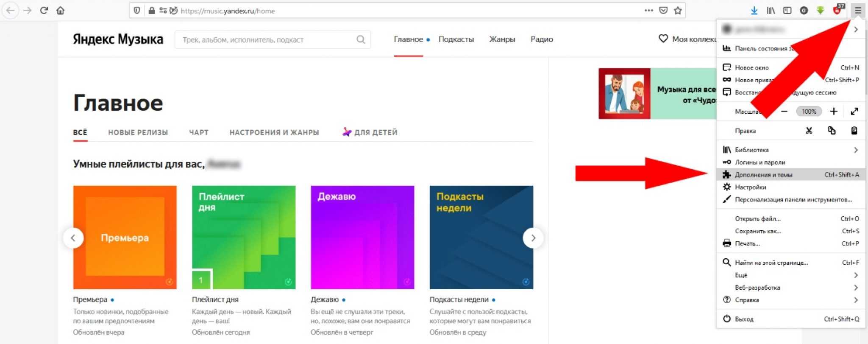
Task: Select Сохранить как menu entry
Action: pos(791,231)
